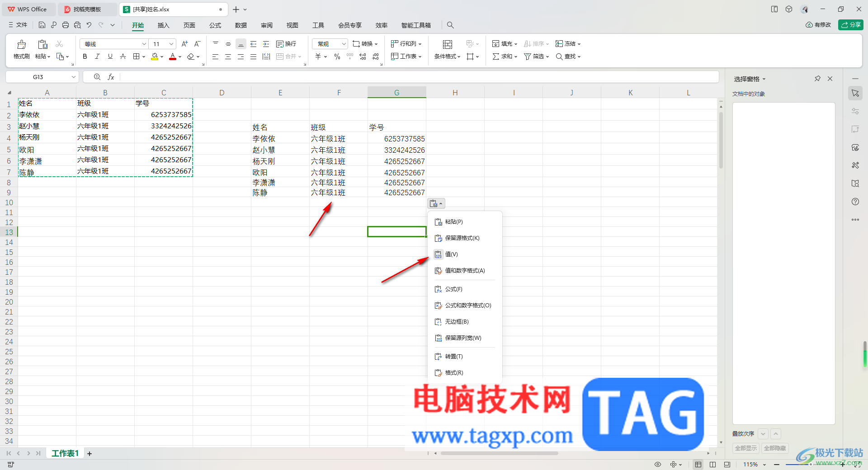Image resolution: width=868 pixels, height=470 pixels.
Task: Click the formula bar input
Action: click(x=419, y=77)
